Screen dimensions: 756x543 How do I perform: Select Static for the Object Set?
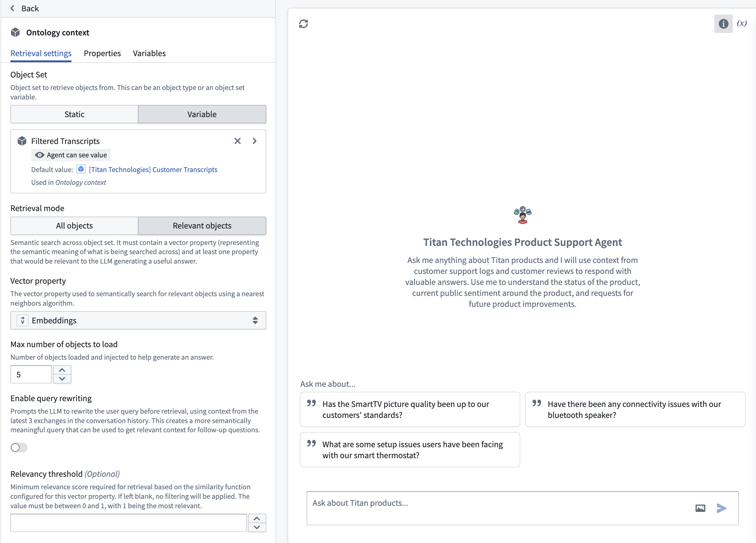click(x=74, y=114)
